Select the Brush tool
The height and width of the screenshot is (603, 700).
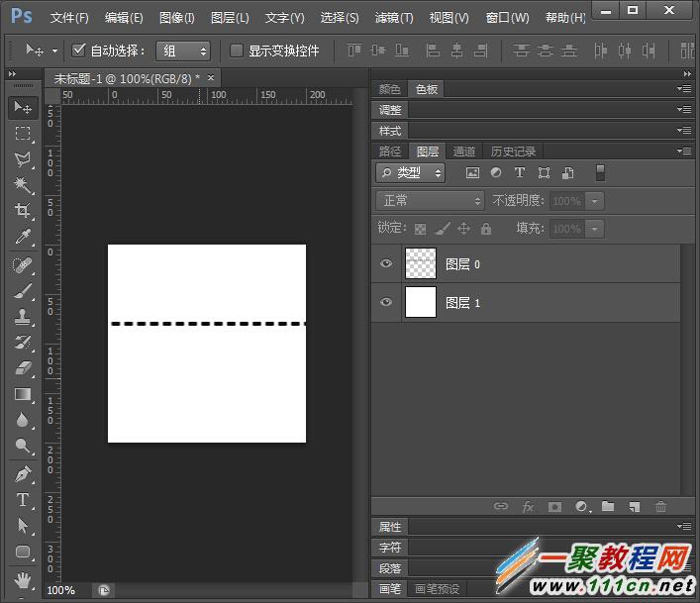[23, 291]
